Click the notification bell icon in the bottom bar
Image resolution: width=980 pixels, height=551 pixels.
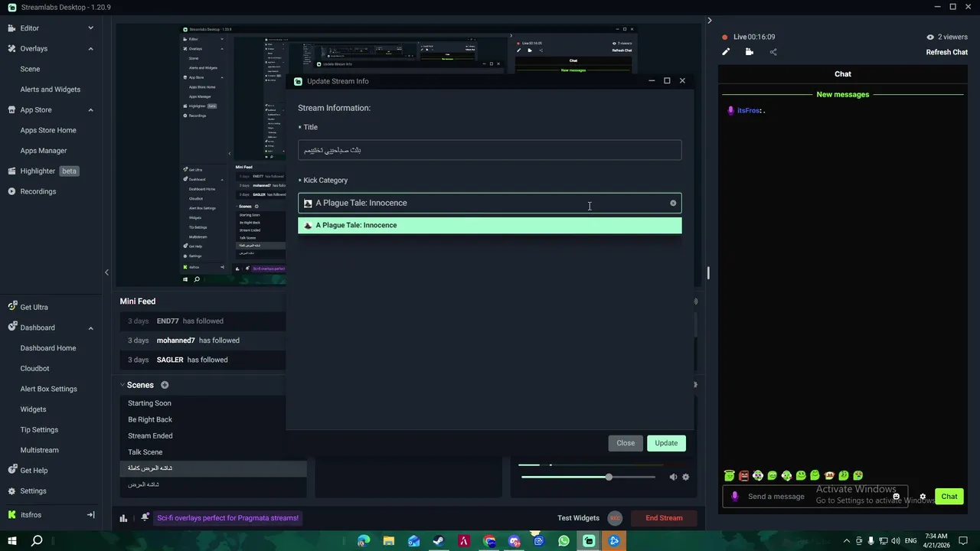(145, 518)
